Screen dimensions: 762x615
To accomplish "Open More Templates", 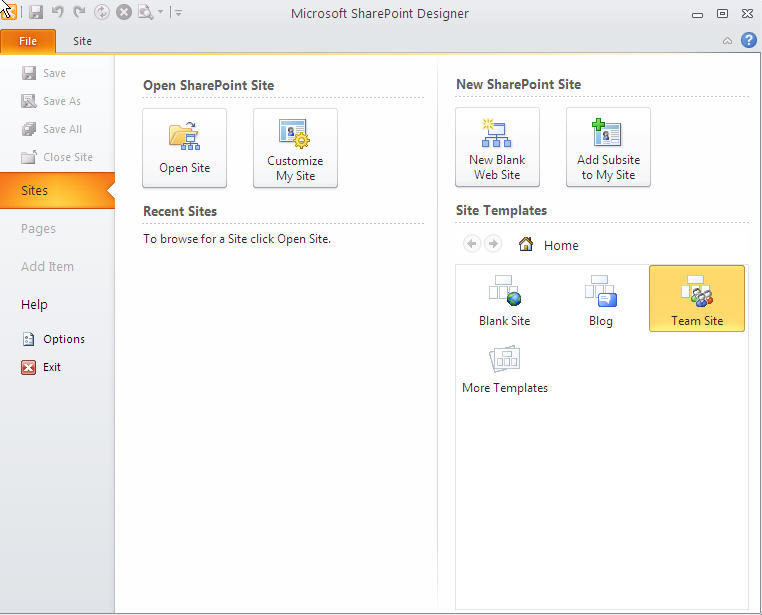I will [x=505, y=368].
